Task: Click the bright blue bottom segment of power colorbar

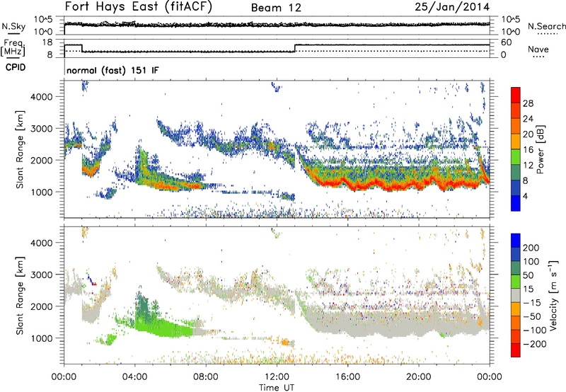Action: click(516, 203)
